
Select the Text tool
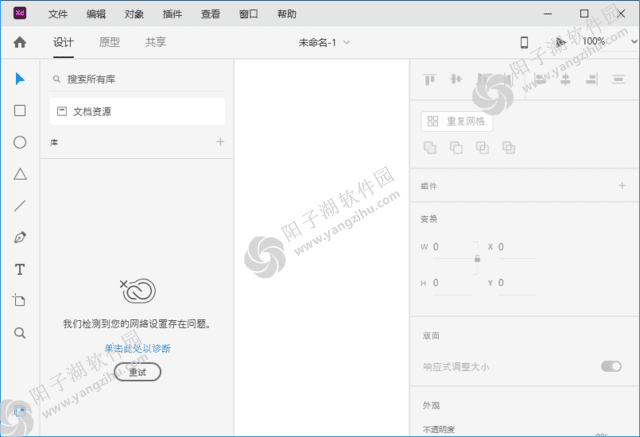pos(20,269)
